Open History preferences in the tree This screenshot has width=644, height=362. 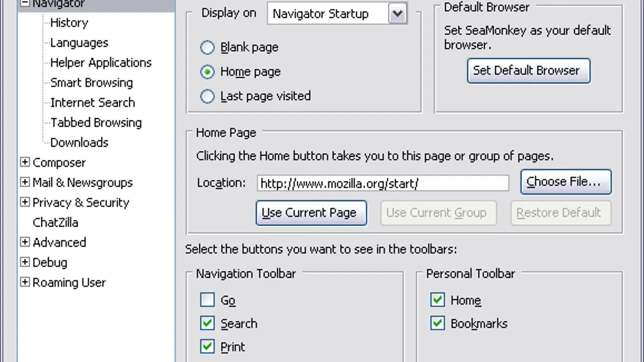pos(69,23)
